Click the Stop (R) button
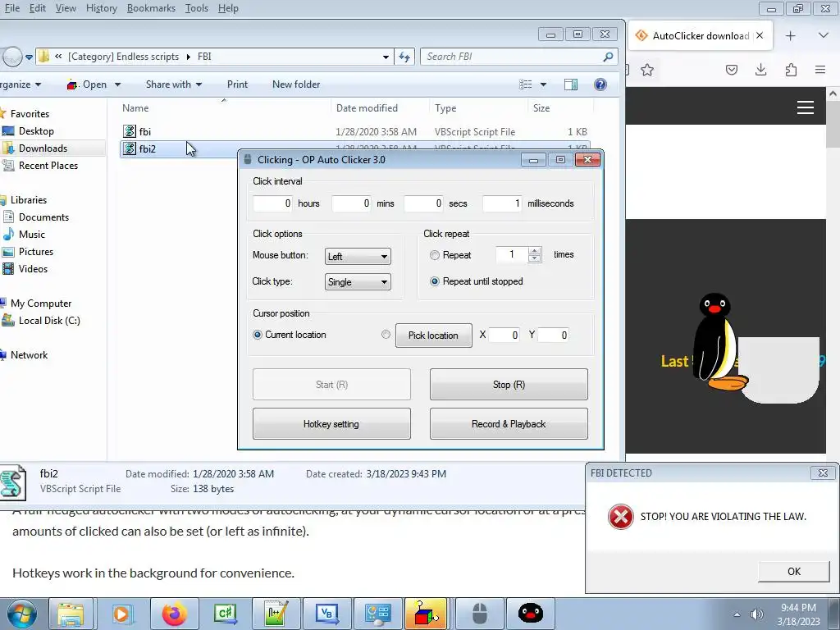This screenshot has width=840, height=630. pyautogui.click(x=509, y=384)
